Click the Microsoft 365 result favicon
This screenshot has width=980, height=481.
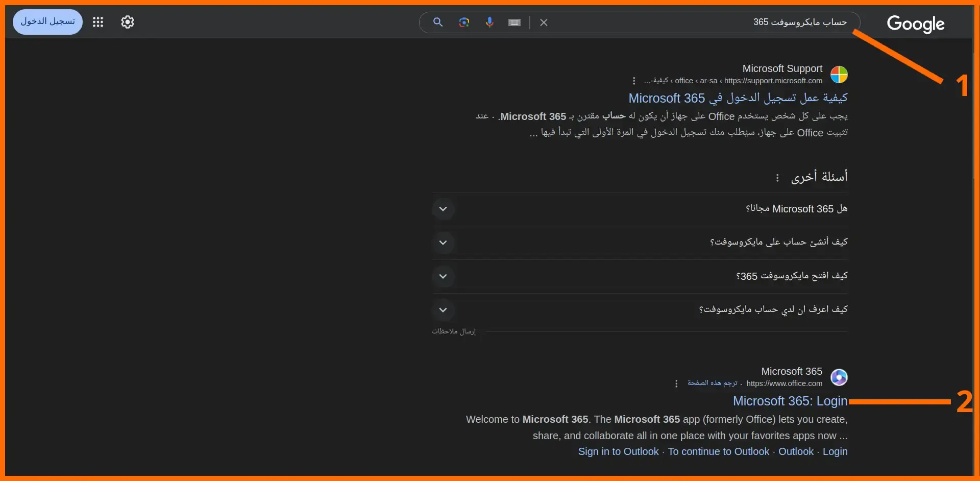tap(839, 377)
